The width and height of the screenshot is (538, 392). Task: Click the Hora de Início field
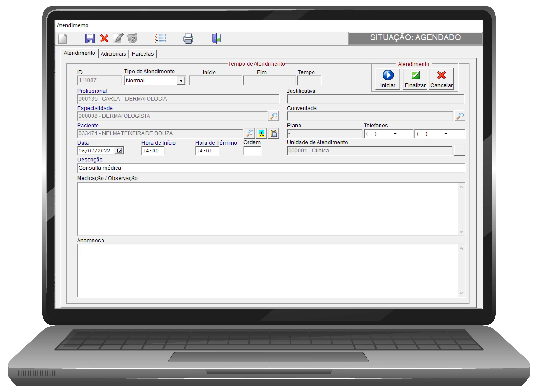[153, 151]
